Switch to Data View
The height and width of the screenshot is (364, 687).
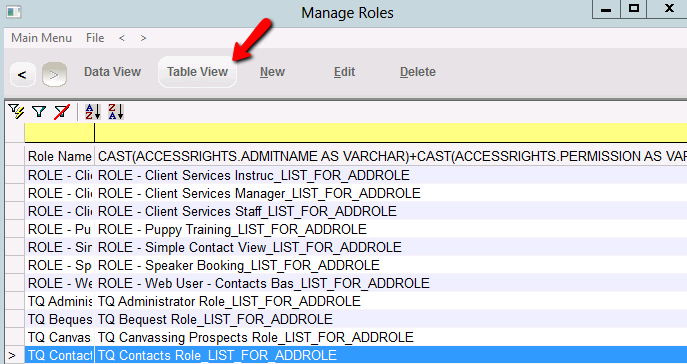[x=113, y=72]
